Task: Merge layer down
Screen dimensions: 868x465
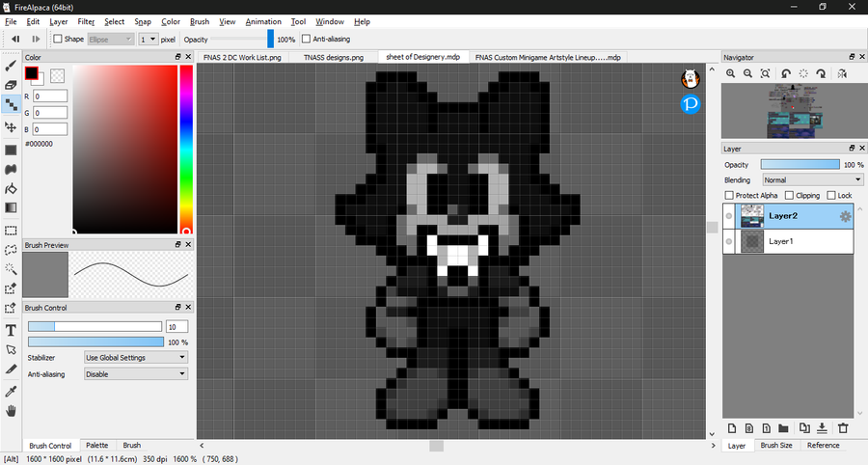Action: pos(822,428)
